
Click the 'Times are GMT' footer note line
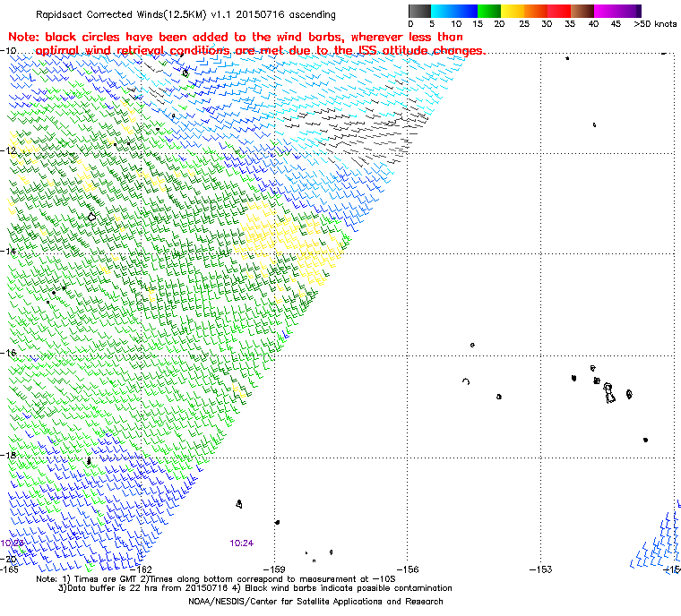[216, 579]
